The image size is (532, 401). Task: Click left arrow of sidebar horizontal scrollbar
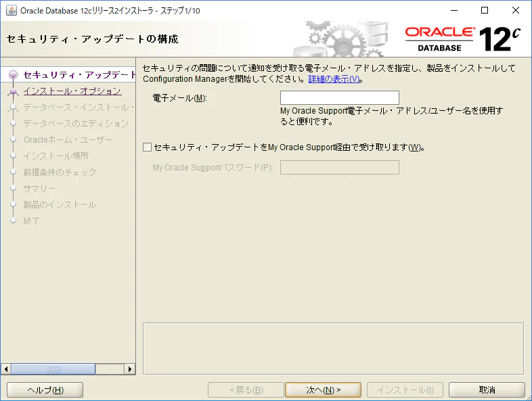click(6, 369)
